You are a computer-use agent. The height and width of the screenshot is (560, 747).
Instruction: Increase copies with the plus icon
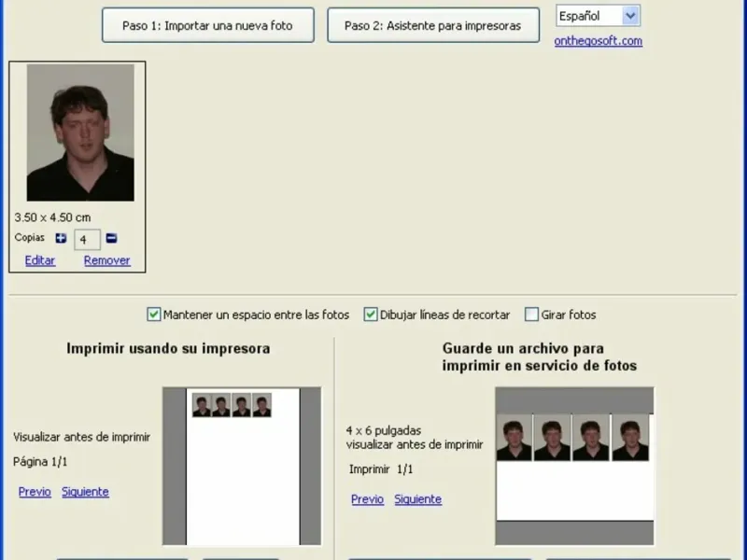coord(61,238)
